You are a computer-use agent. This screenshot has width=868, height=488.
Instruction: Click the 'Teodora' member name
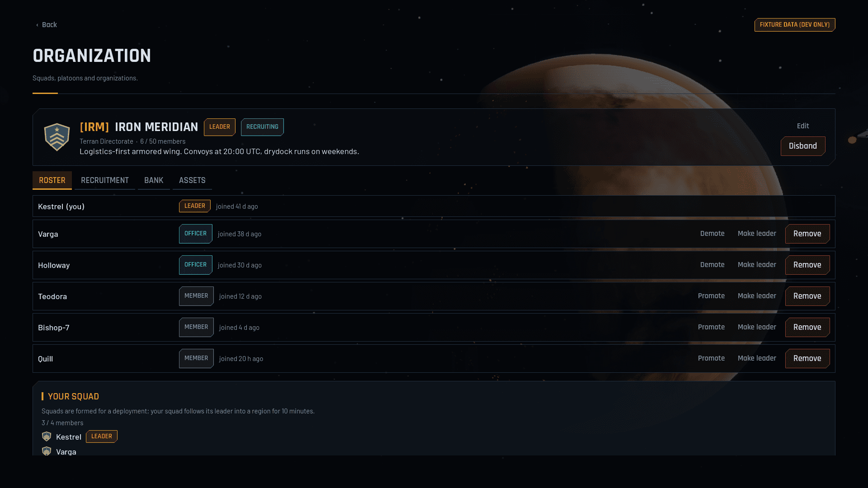tap(52, 296)
